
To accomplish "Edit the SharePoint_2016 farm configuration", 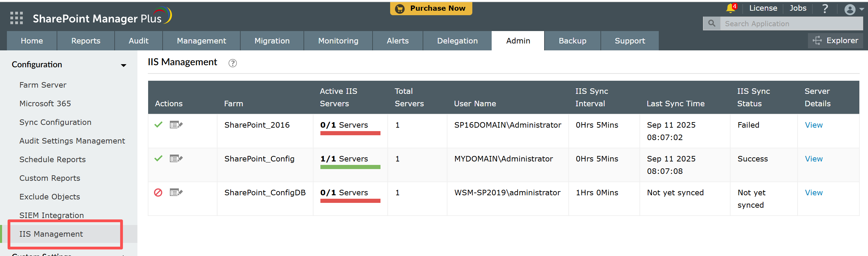I will click(x=176, y=125).
